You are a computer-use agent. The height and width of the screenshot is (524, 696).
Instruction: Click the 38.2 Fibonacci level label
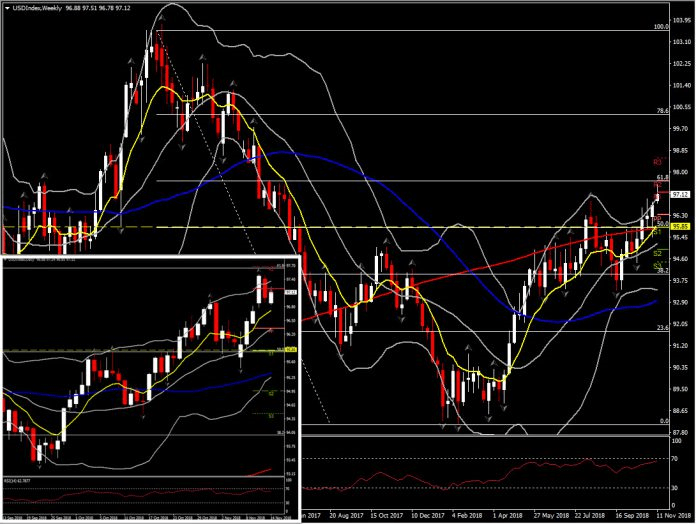coord(663,271)
